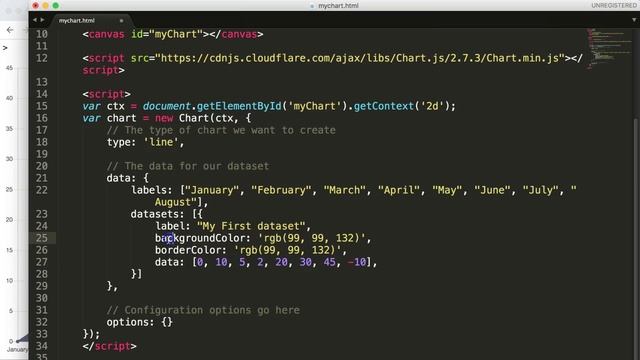Click the 'new' keyword on line 16

pyautogui.click(x=164, y=118)
